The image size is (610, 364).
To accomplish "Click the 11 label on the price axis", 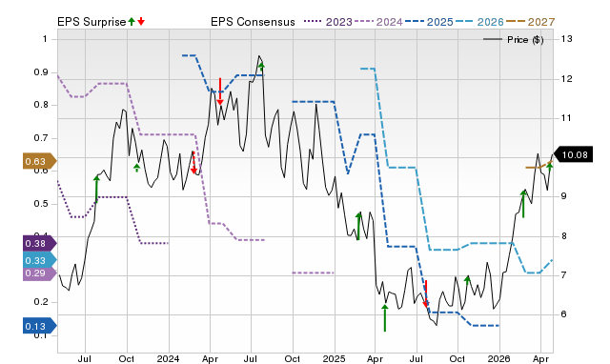I will tap(567, 118).
